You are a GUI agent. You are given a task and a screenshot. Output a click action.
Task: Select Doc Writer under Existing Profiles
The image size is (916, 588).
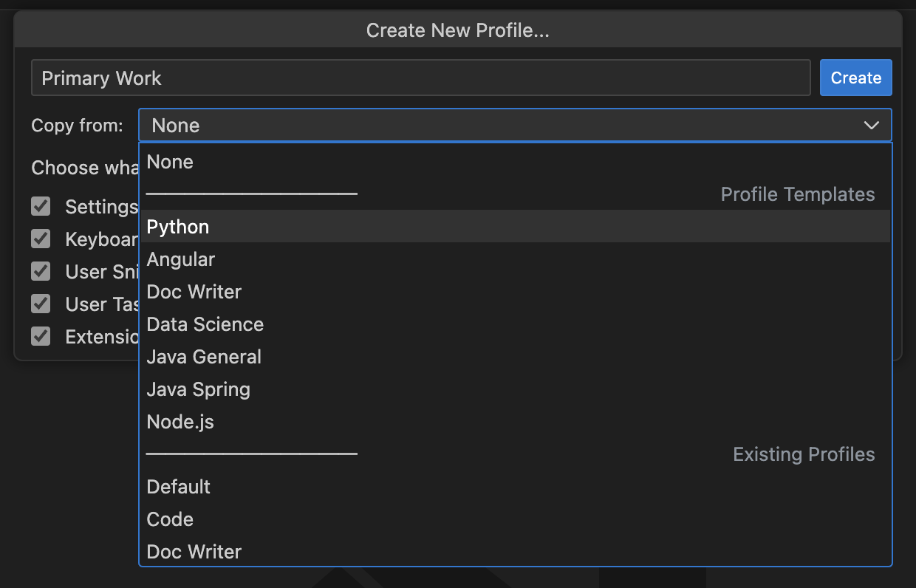[x=194, y=552]
